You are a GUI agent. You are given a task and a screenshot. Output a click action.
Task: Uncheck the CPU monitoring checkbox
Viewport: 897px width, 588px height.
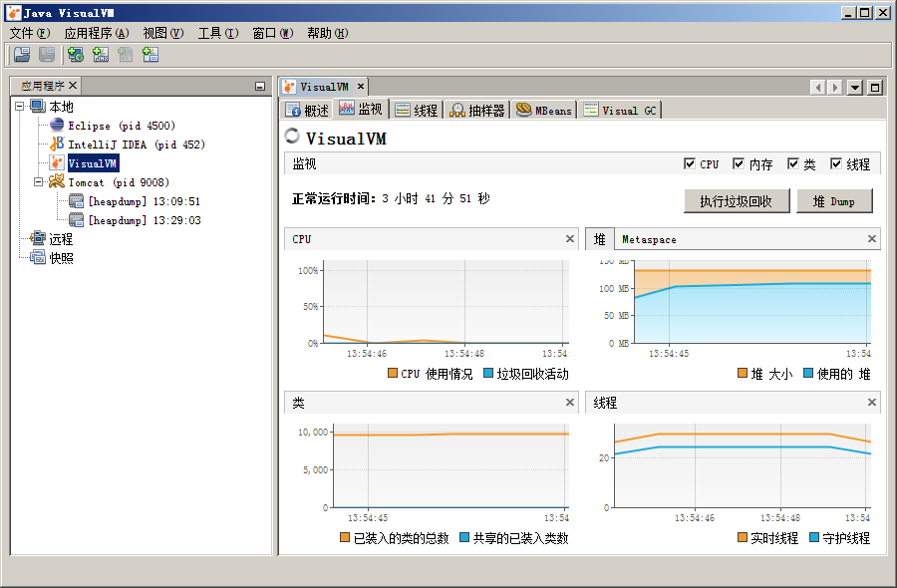(x=690, y=163)
